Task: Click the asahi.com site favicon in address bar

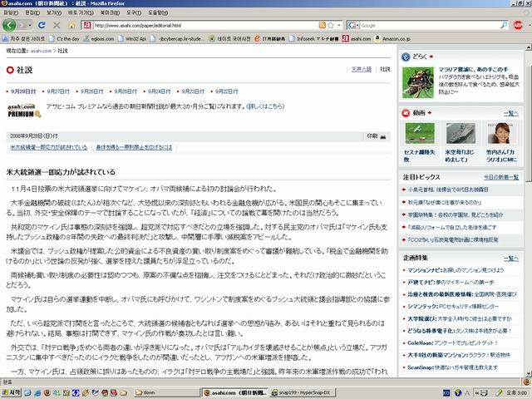Action: coord(87,25)
